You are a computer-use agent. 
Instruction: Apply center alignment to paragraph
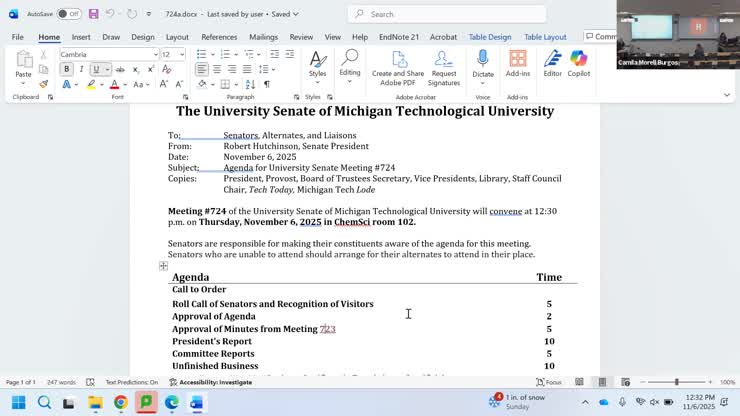click(x=217, y=69)
